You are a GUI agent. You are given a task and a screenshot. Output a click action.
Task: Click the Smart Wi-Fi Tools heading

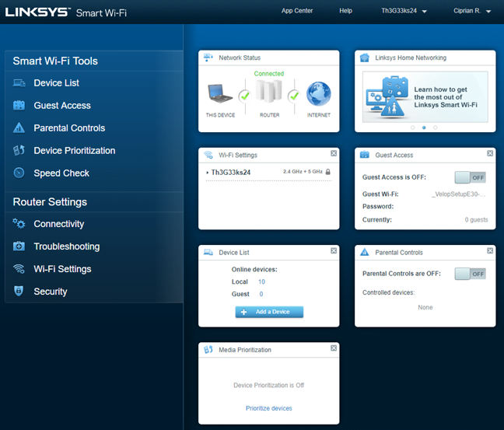(55, 61)
